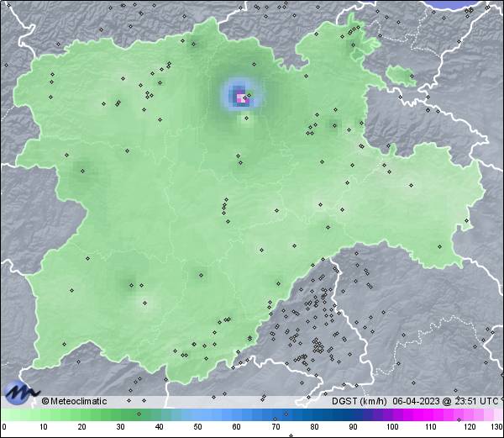Click the 06-04-2023 date stamp

coord(416,401)
